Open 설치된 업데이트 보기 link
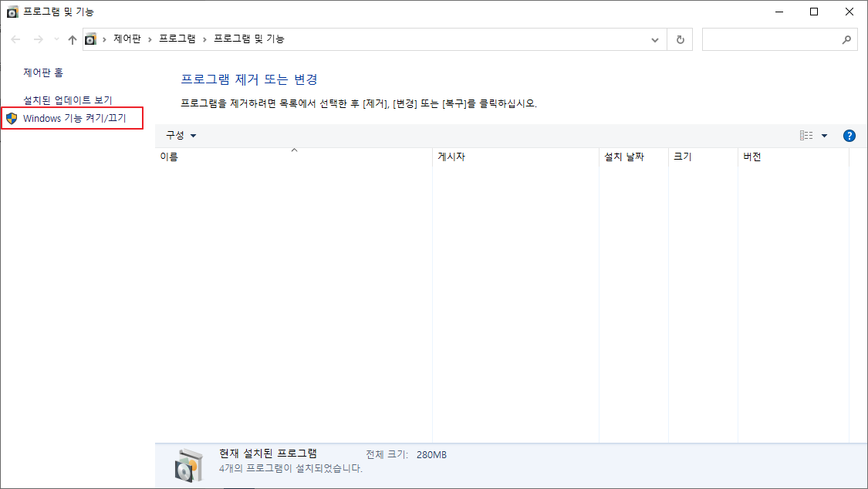The width and height of the screenshot is (868, 489). [68, 100]
